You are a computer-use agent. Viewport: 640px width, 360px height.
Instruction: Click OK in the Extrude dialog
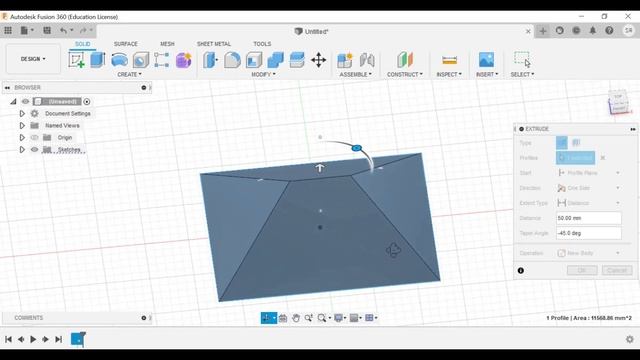point(582,270)
